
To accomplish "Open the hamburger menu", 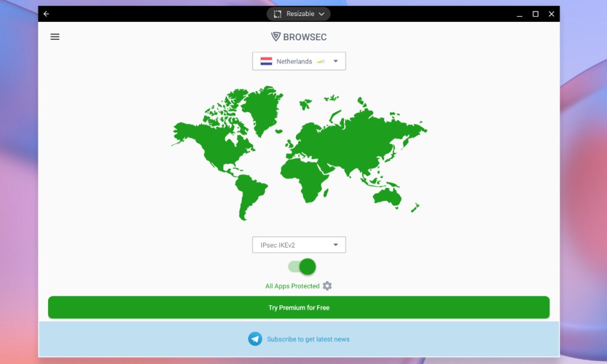I will click(x=55, y=37).
